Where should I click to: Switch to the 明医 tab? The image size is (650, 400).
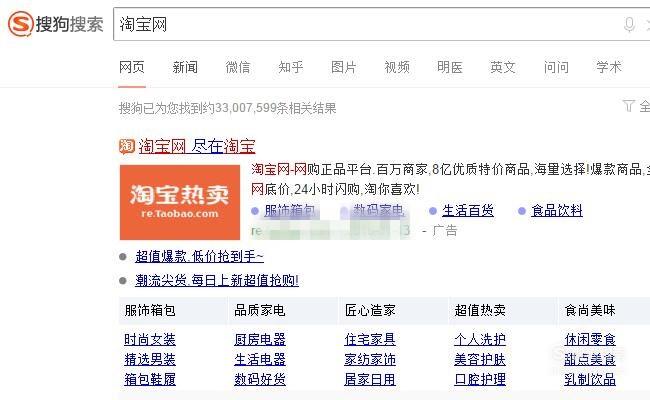(450, 67)
